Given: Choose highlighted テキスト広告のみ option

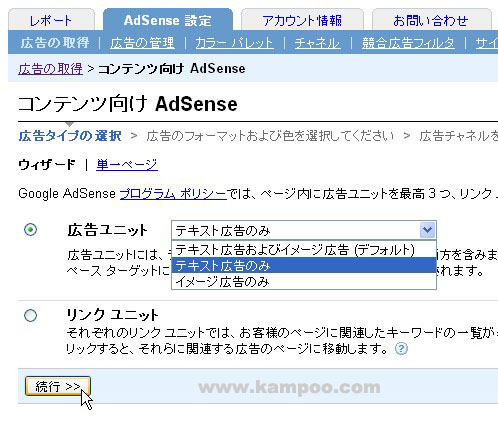Looking at the screenshot, I should [304, 265].
